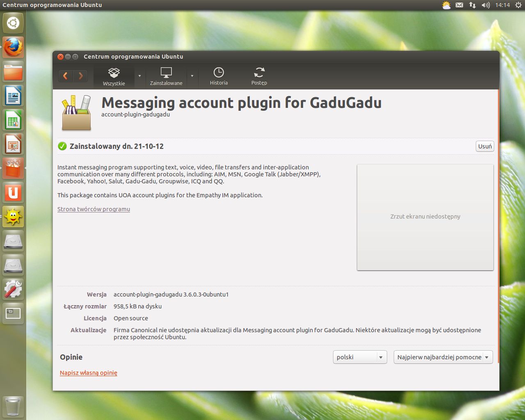Open the Zainstalowane view
525x420 pixels.
click(x=166, y=77)
